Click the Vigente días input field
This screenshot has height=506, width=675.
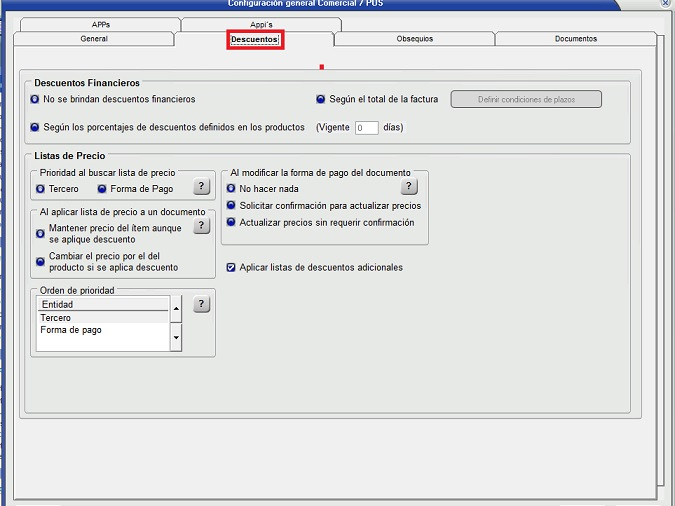click(x=366, y=128)
